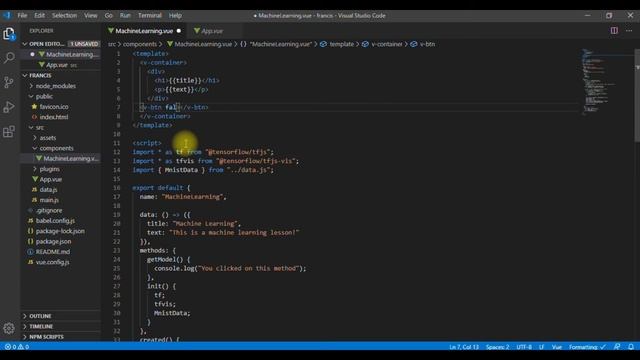640x360 pixels.
Task: Open the Explorer view in activity bar
Action: click(9, 33)
